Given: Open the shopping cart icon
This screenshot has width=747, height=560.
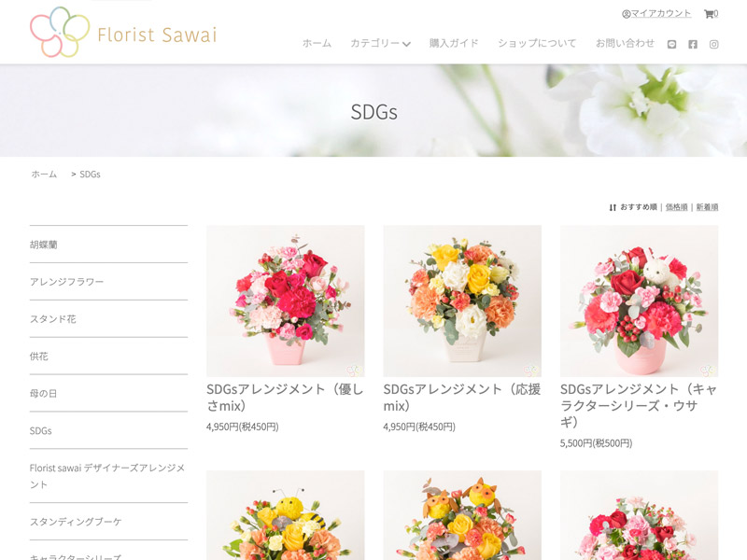Looking at the screenshot, I should [x=709, y=14].
